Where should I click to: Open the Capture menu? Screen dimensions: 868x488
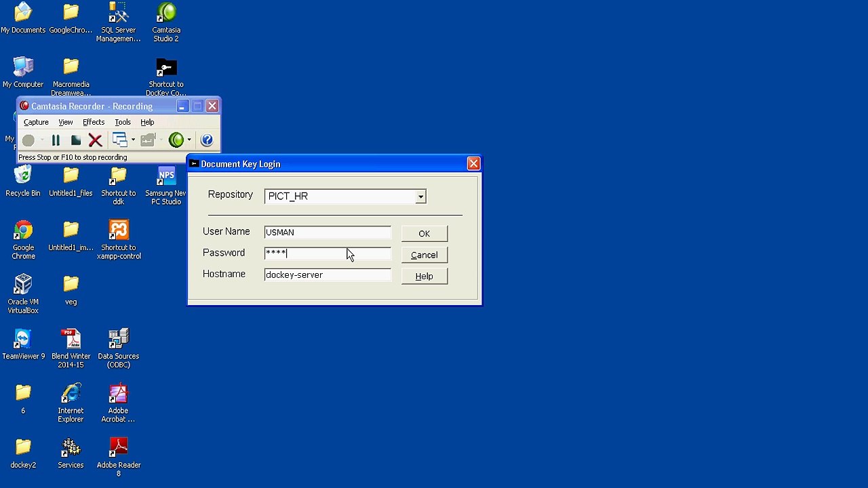[x=36, y=122]
